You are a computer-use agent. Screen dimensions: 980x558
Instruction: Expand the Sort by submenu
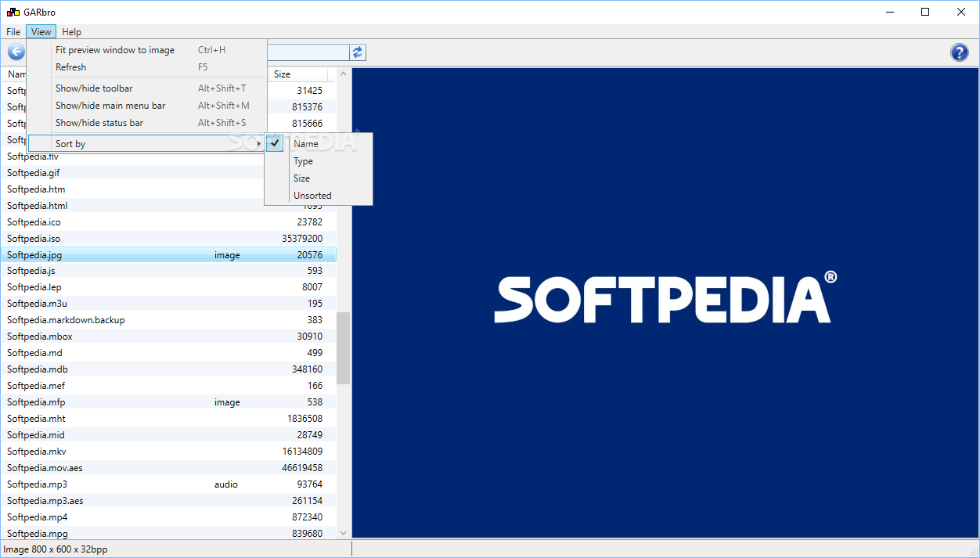point(147,144)
